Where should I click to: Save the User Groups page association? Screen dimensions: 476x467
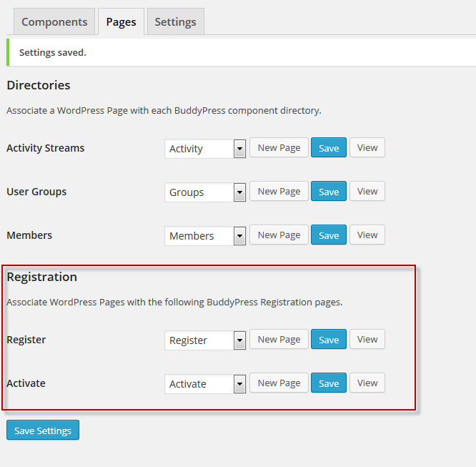click(329, 192)
